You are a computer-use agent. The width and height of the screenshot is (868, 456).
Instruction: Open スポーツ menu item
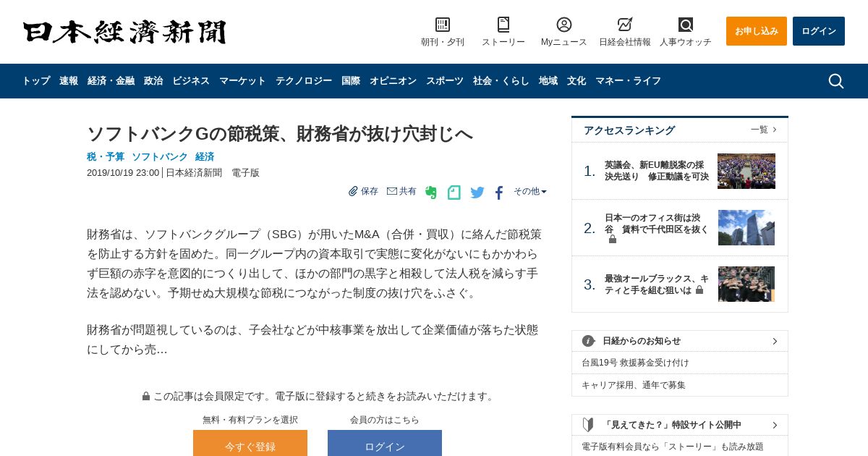[x=445, y=81]
